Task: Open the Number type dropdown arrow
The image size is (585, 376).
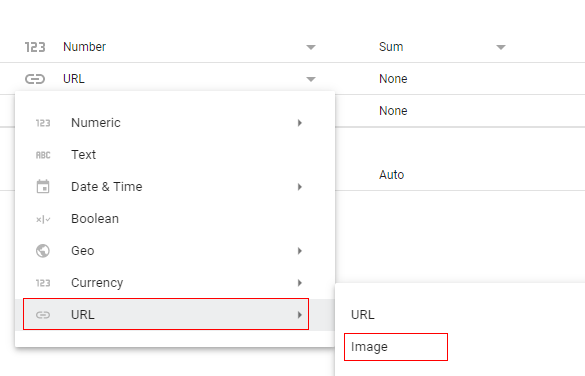Action: (311, 47)
